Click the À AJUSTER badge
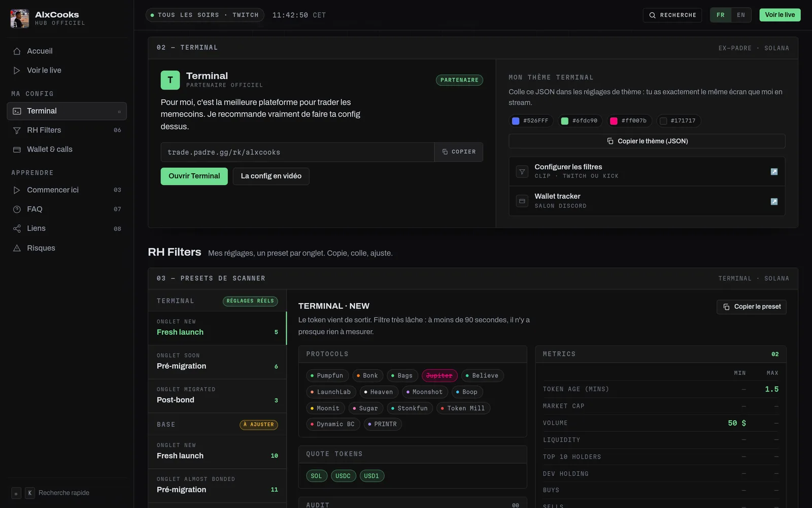 coord(259,425)
